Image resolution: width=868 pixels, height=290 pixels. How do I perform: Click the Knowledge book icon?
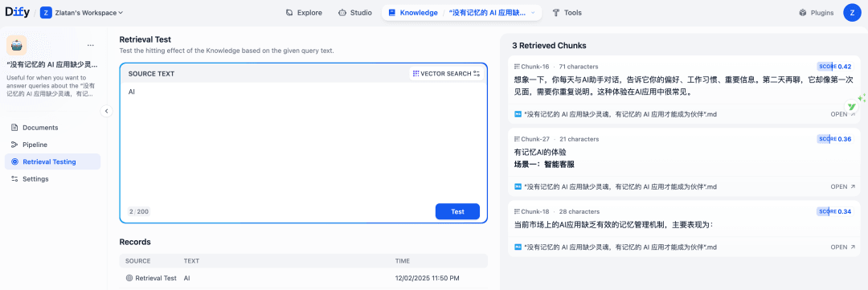[x=392, y=12]
